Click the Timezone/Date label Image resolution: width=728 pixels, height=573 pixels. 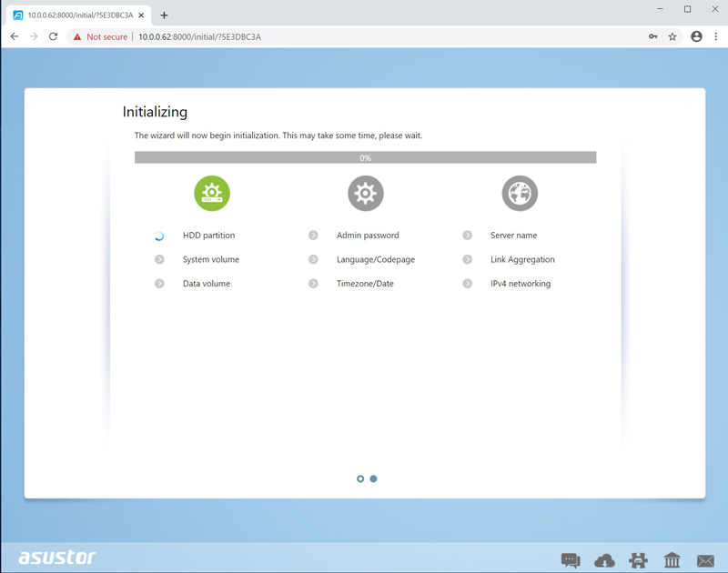[365, 284]
